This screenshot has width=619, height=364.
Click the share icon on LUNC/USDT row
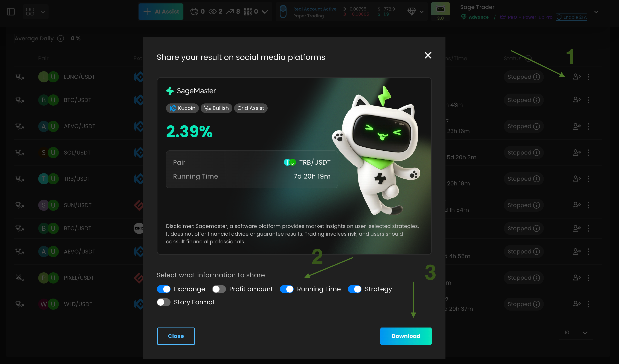576,77
